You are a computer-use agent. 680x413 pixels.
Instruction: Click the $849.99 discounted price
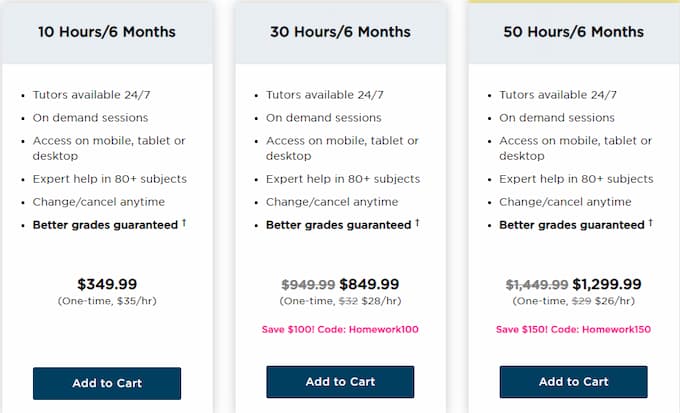pos(369,284)
